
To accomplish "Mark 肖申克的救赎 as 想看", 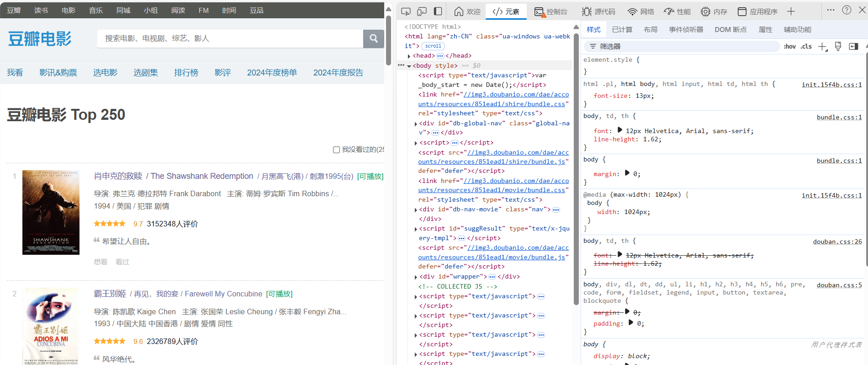I will click(101, 262).
